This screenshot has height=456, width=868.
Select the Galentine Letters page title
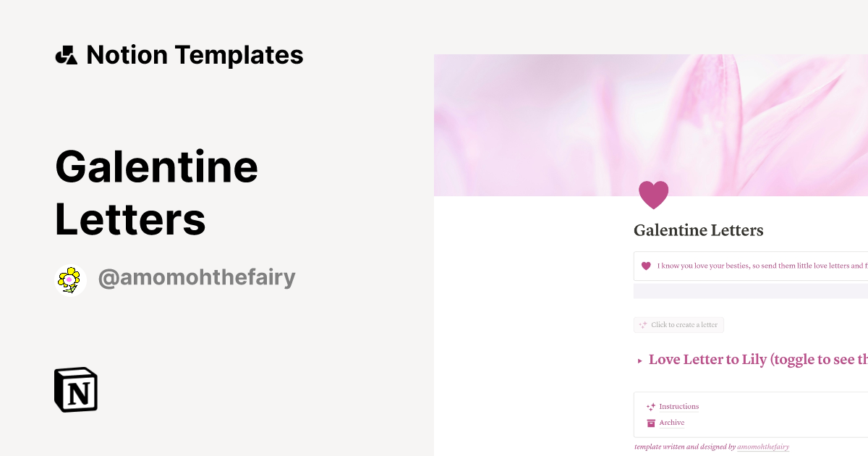pos(698,230)
